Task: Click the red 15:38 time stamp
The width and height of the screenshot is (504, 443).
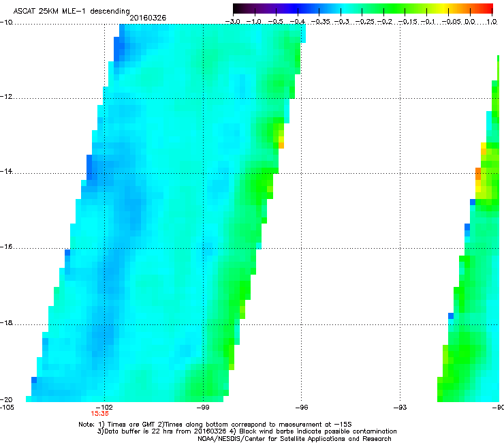Action: coord(99,414)
